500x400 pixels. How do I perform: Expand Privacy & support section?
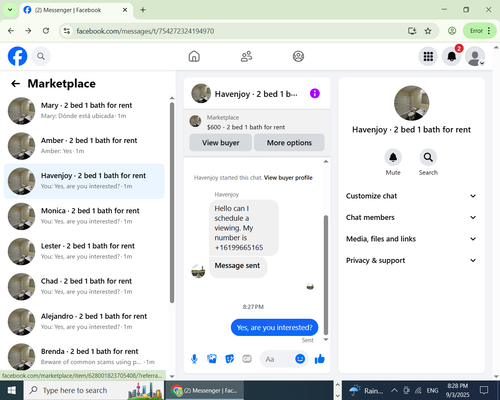click(411, 260)
